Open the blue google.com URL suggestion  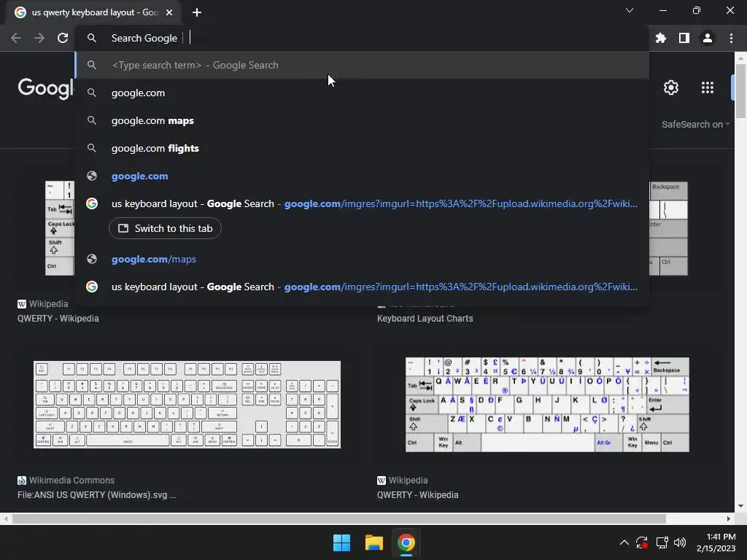(x=362, y=176)
